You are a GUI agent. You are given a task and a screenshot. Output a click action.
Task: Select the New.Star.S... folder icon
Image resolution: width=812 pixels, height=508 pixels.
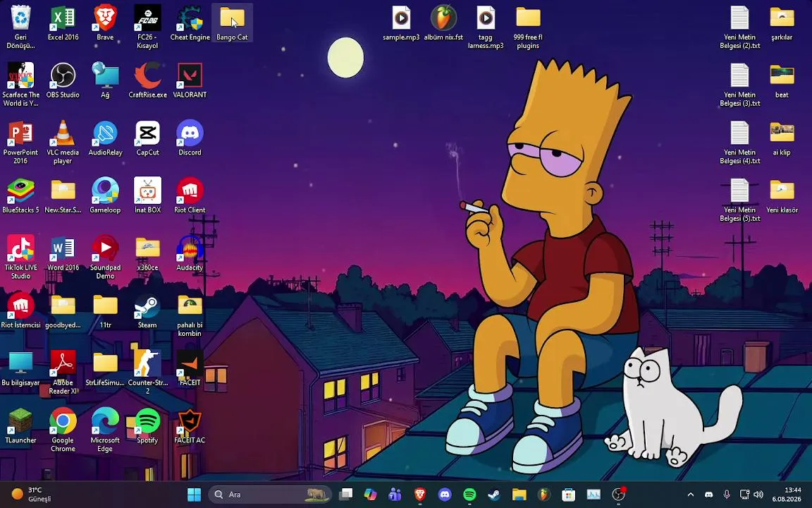(x=63, y=195)
